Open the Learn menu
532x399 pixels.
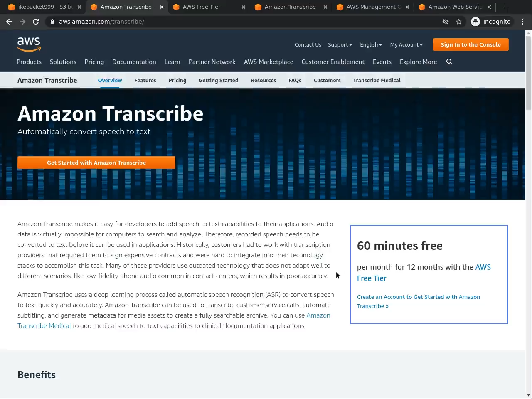point(172,62)
